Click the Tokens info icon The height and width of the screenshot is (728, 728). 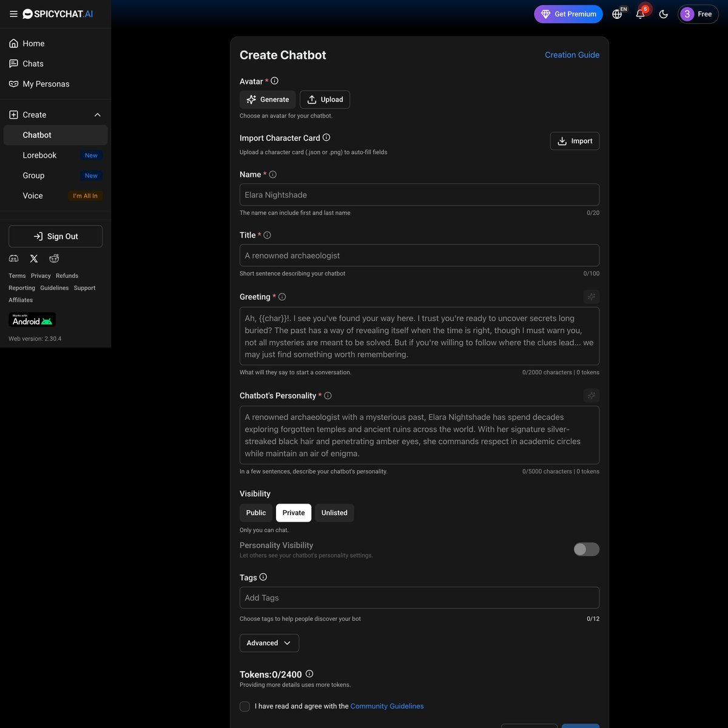click(x=309, y=673)
